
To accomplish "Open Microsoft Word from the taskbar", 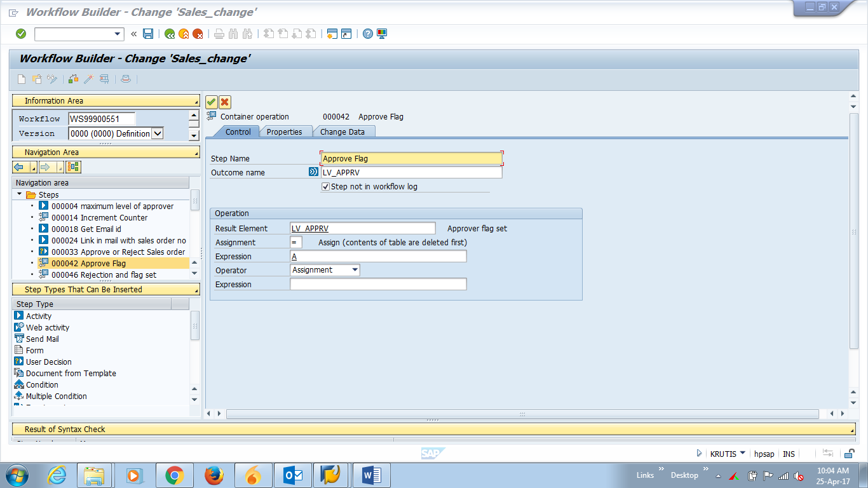I will (371, 475).
